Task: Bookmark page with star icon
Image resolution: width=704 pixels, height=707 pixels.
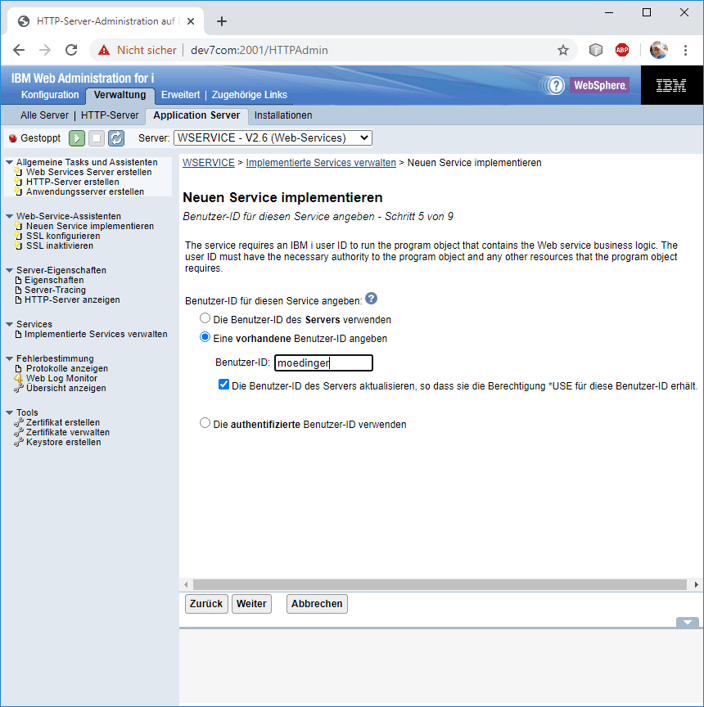Action: [563, 50]
